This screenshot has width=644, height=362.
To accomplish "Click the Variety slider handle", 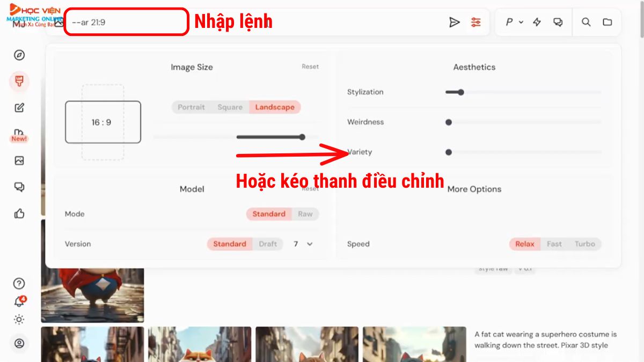I will coord(449,152).
